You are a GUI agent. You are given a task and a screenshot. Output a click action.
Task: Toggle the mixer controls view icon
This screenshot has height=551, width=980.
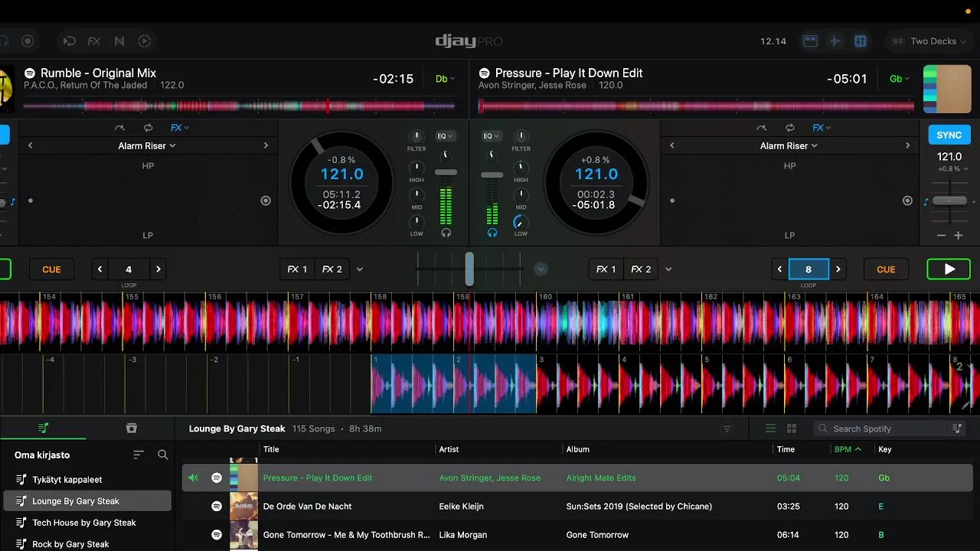860,41
